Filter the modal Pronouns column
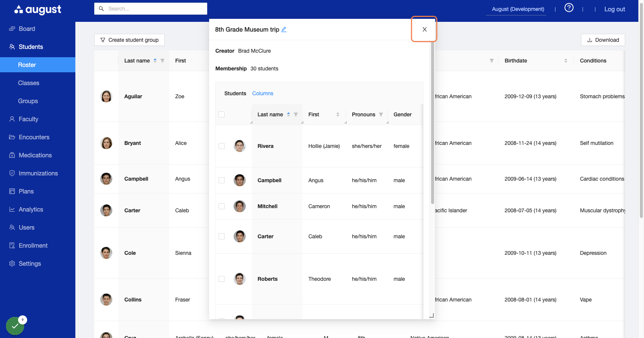The height and width of the screenshot is (338, 644). (x=381, y=114)
